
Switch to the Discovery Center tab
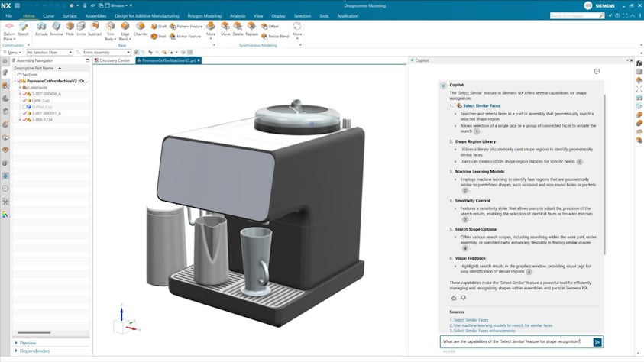click(112, 60)
